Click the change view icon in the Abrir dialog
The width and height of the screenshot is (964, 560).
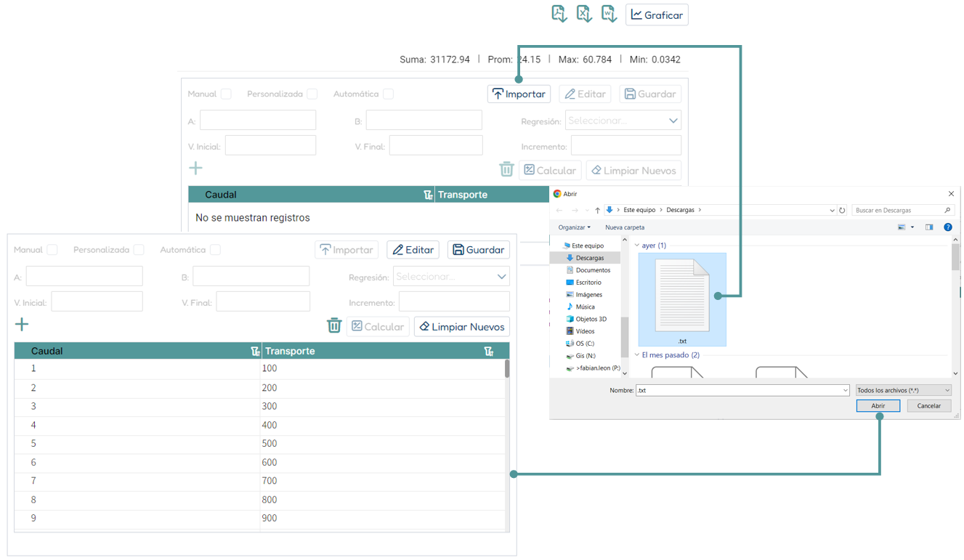click(902, 227)
